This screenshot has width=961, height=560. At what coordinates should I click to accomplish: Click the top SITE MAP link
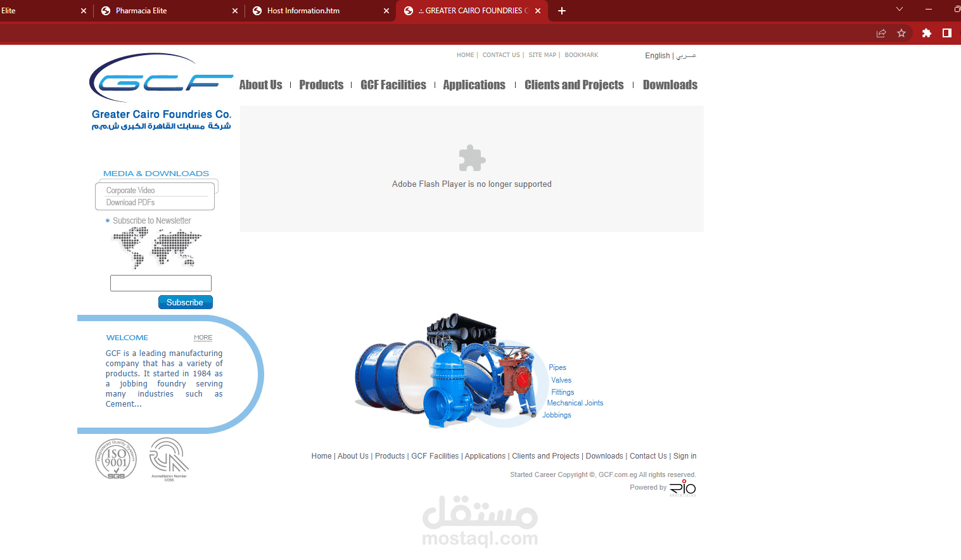542,55
